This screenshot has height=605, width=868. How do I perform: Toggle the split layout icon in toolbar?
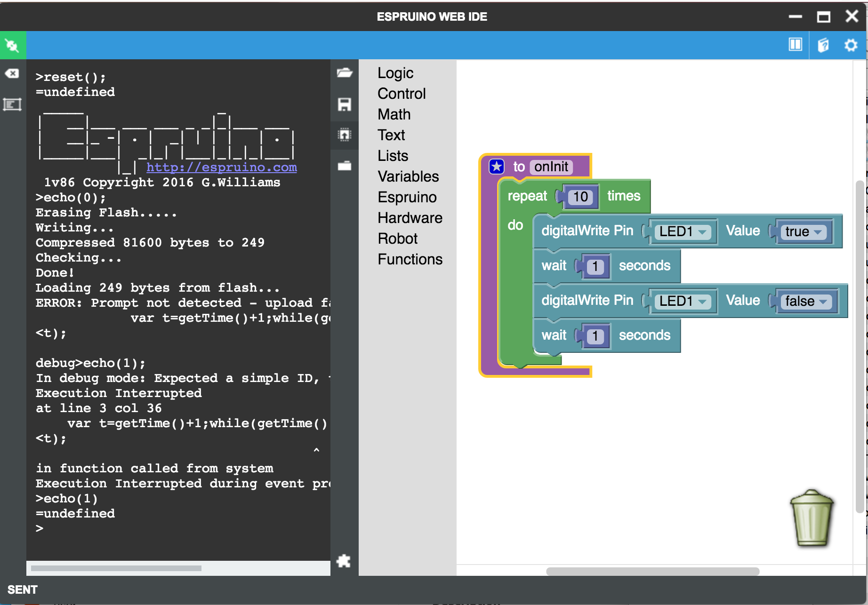click(796, 45)
